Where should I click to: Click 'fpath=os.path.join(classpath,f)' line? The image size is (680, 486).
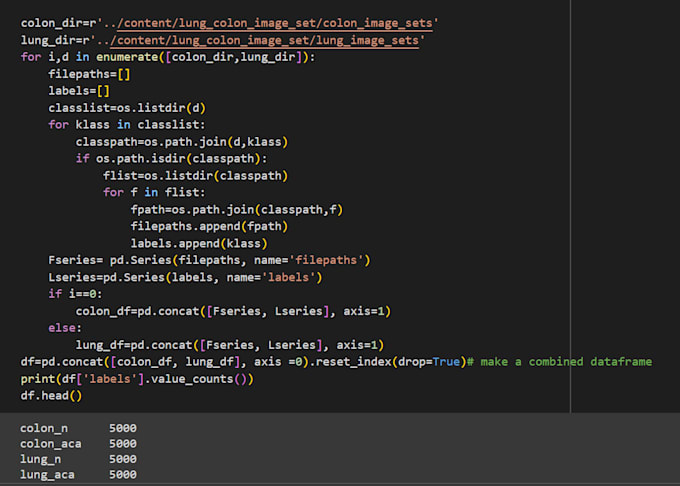(x=237, y=210)
